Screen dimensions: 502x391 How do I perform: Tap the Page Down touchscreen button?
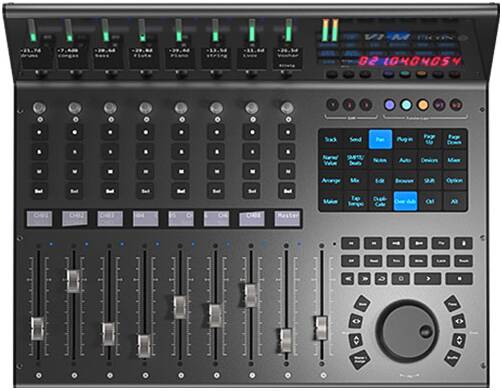pyautogui.click(x=454, y=139)
